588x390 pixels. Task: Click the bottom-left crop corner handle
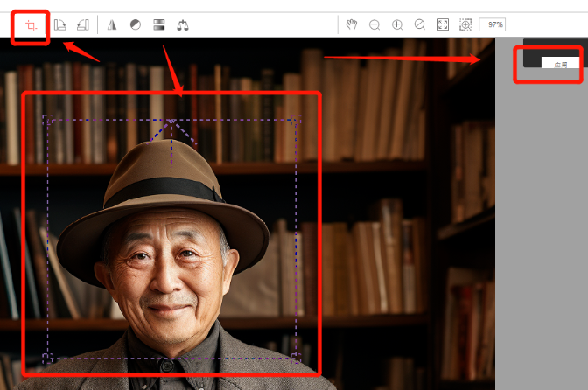click(x=48, y=357)
